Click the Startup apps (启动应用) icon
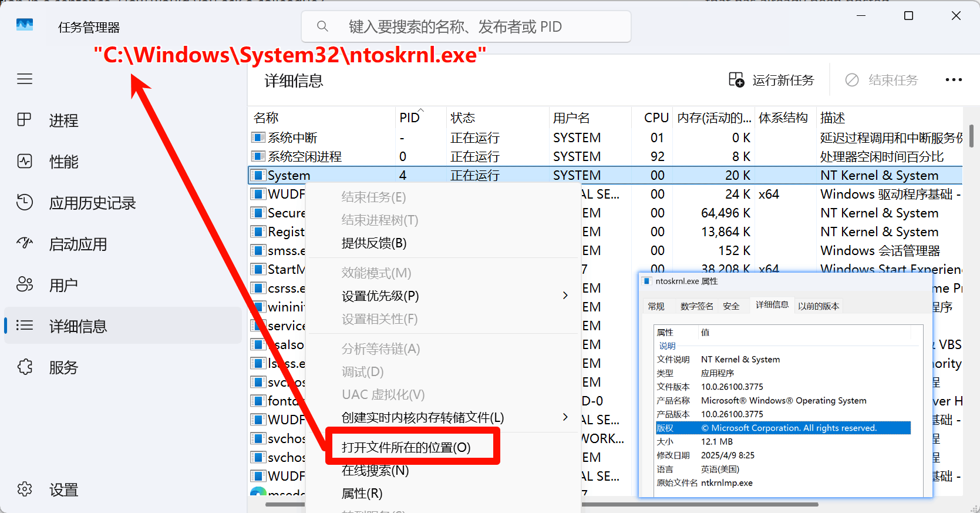 coord(25,243)
